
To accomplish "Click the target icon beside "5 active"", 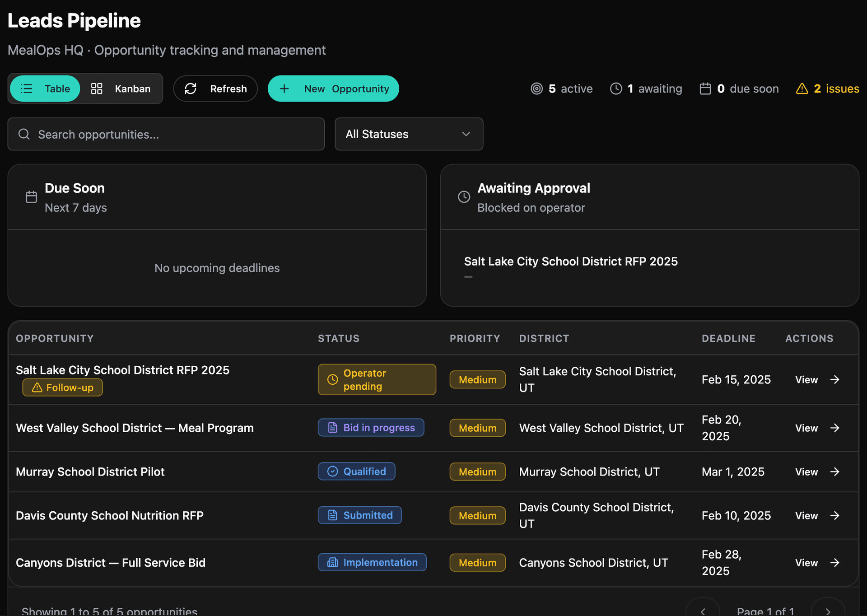I will coord(537,89).
